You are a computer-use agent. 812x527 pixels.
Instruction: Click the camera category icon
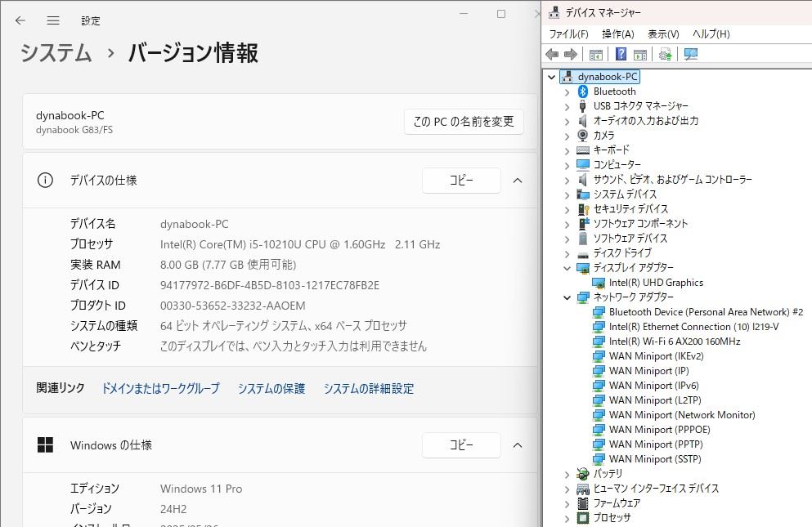click(582, 135)
